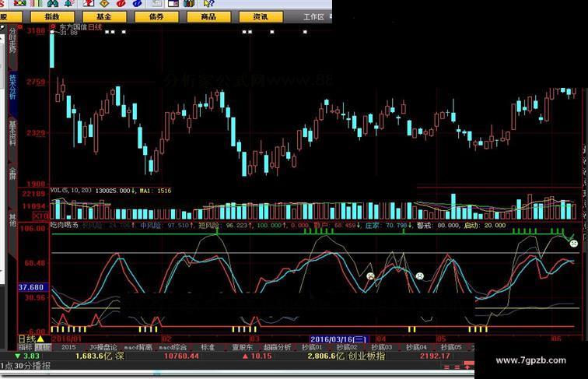Click the 创业板指 index in status bar
The image size is (588, 379).
pyautogui.click(x=366, y=356)
